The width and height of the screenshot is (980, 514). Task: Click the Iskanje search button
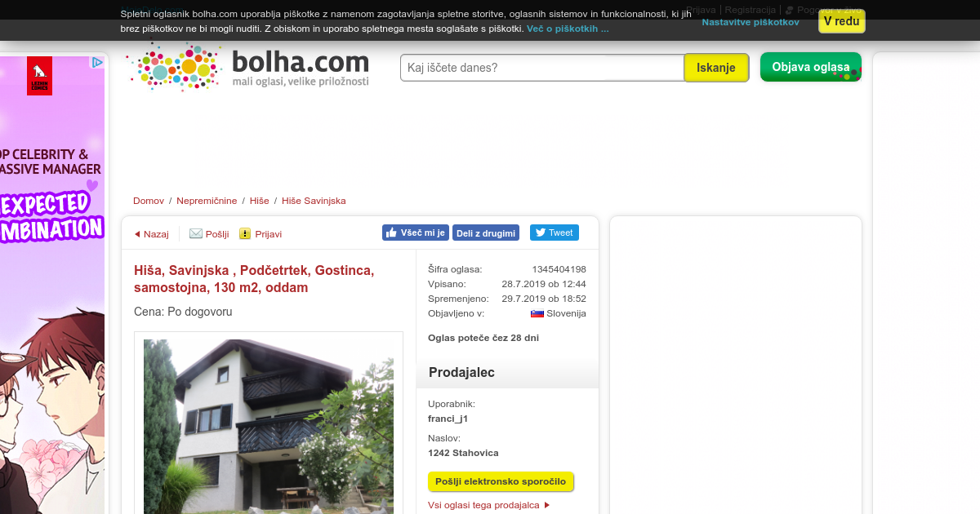click(716, 68)
